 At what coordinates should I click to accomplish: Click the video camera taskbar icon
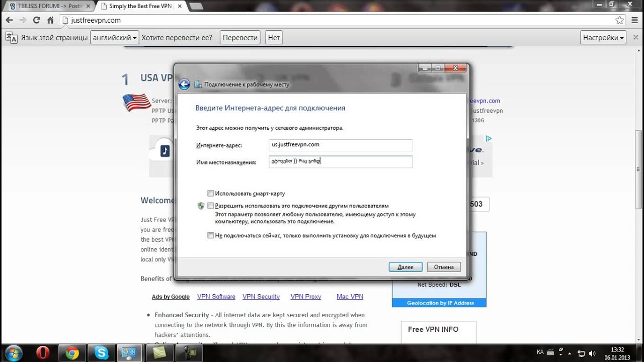[x=189, y=353]
